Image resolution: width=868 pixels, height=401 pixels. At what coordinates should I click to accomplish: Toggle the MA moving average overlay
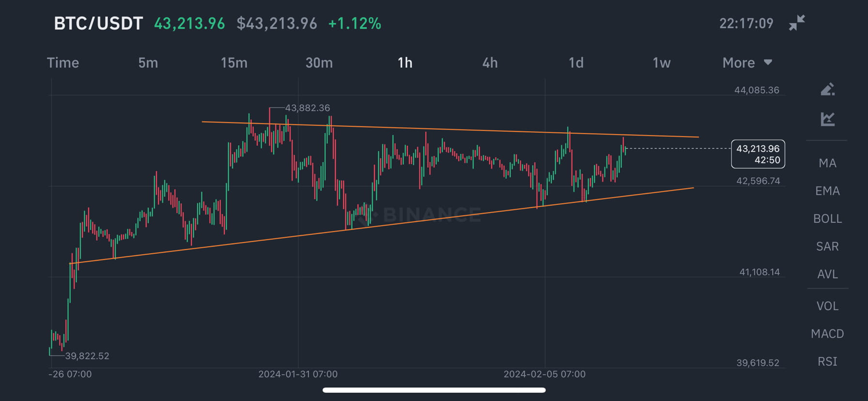click(827, 163)
